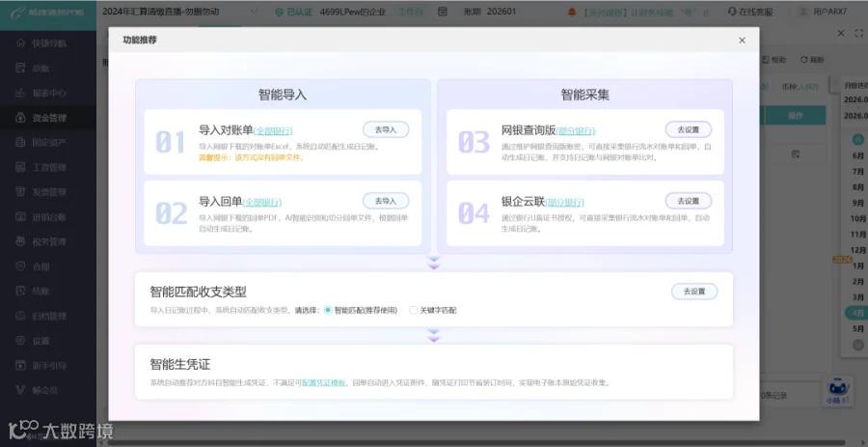The width and height of the screenshot is (868, 447).
Task: Open the 配置凭证模板 link
Action: click(324, 382)
